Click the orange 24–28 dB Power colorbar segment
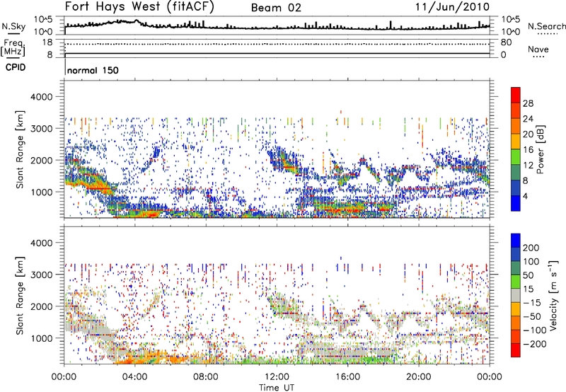566x392 pixels. 516,110
